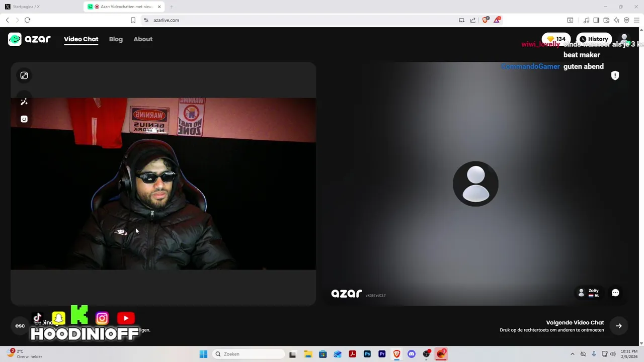This screenshot has width=644, height=362.
Task: Go back with browser back arrow
Action: click(8, 20)
